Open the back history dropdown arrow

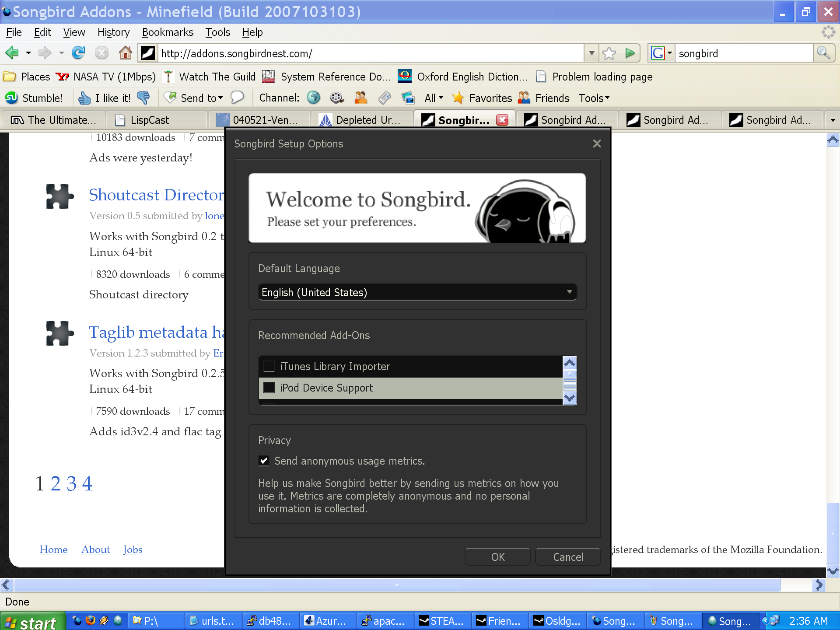point(28,53)
